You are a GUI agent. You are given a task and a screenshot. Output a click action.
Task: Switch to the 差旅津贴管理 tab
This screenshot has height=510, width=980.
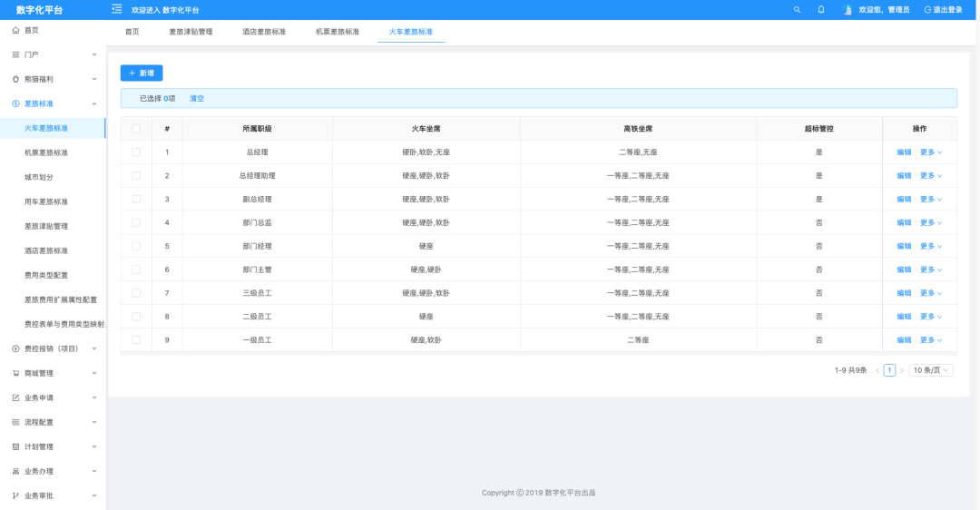[191, 32]
